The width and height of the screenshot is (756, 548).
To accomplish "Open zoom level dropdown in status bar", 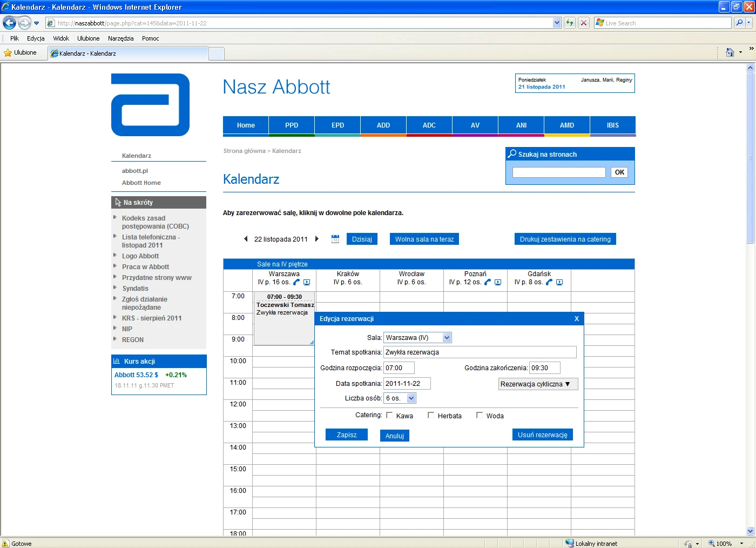I will (x=741, y=543).
